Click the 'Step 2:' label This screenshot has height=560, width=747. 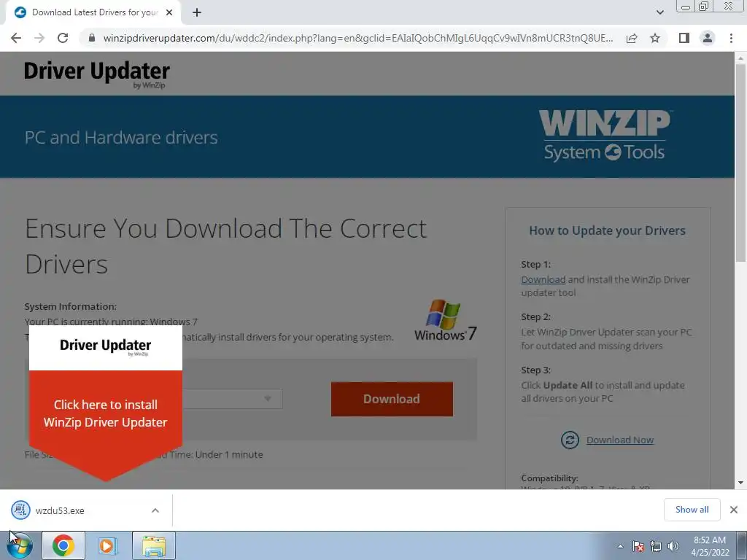pyautogui.click(x=535, y=316)
